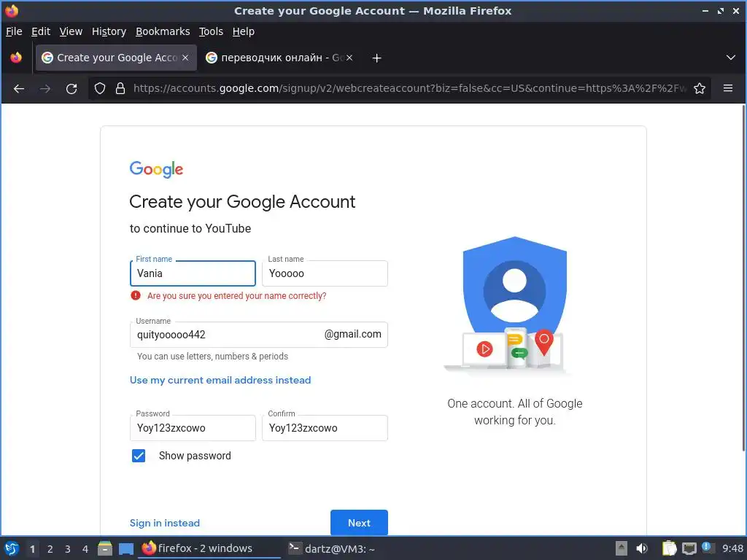
Task: Open the Firefox hamburger menu
Action: (728, 88)
